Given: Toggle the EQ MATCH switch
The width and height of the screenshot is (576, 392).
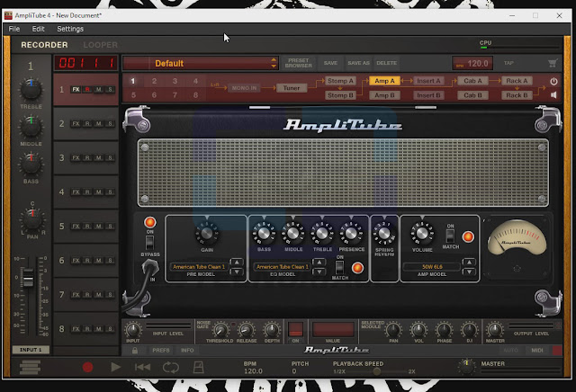Looking at the screenshot, I should click(340, 267).
